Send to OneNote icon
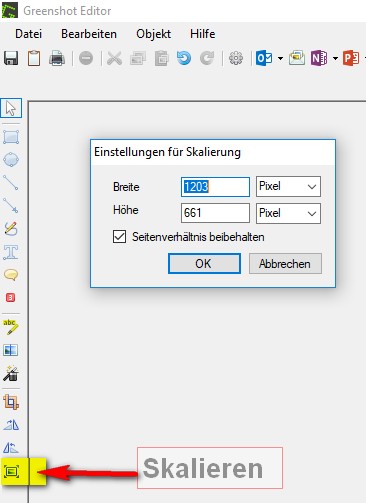The width and height of the screenshot is (366, 503). (x=319, y=58)
